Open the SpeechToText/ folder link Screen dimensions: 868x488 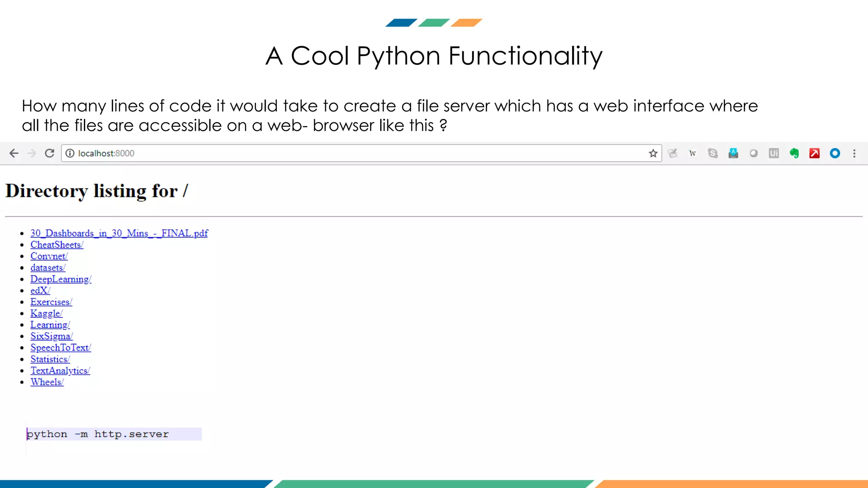(61, 348)
